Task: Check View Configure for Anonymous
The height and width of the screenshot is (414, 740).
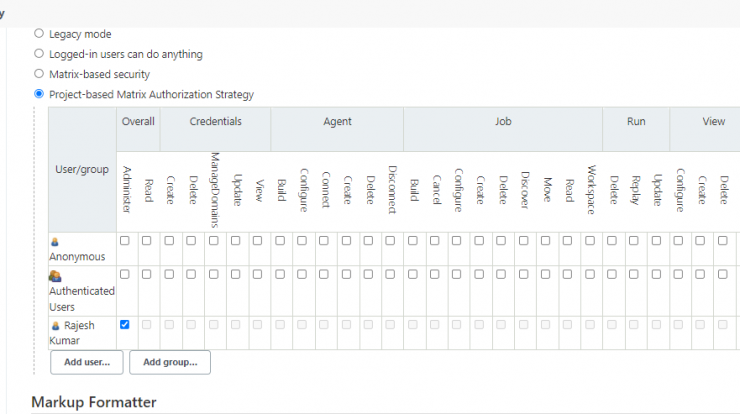Action: [678, 241]
